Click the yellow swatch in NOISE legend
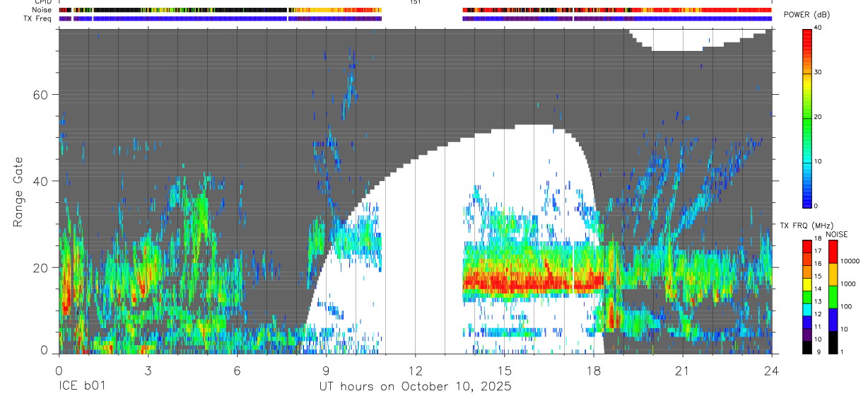 pyautogui.click(x=833, y=274)
